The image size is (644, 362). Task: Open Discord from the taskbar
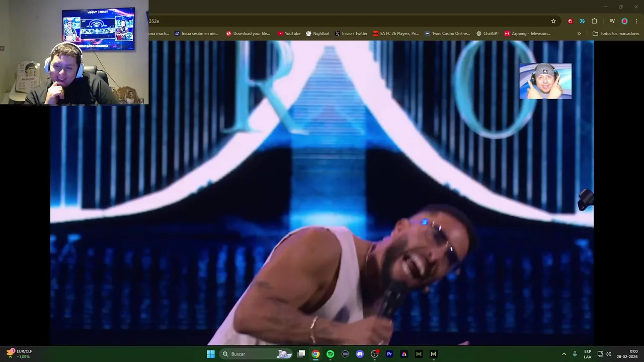point(360,354)
